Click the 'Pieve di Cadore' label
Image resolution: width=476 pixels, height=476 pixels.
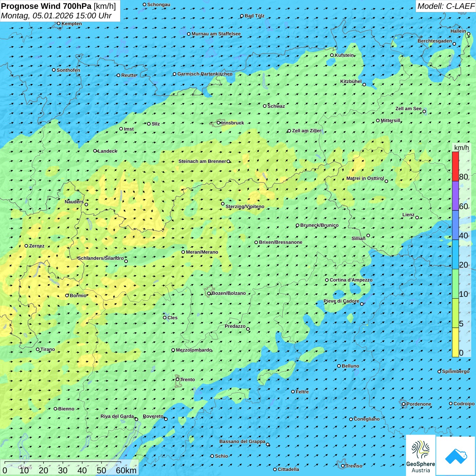341,301
